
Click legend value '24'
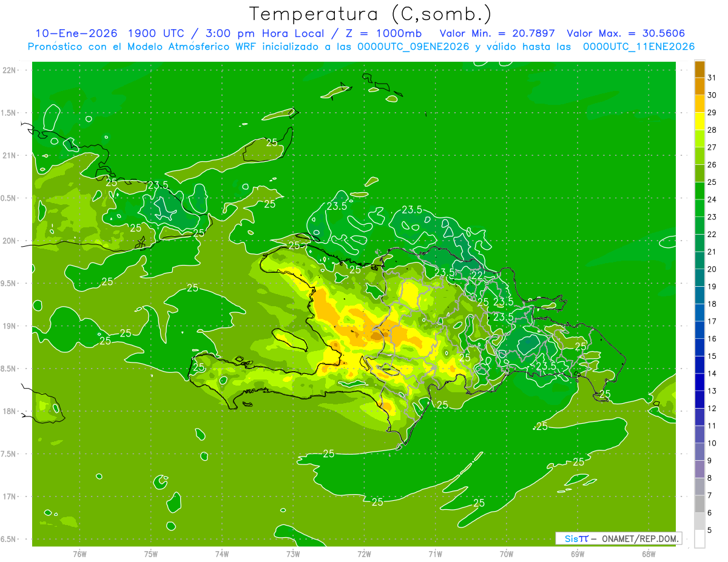712,199
